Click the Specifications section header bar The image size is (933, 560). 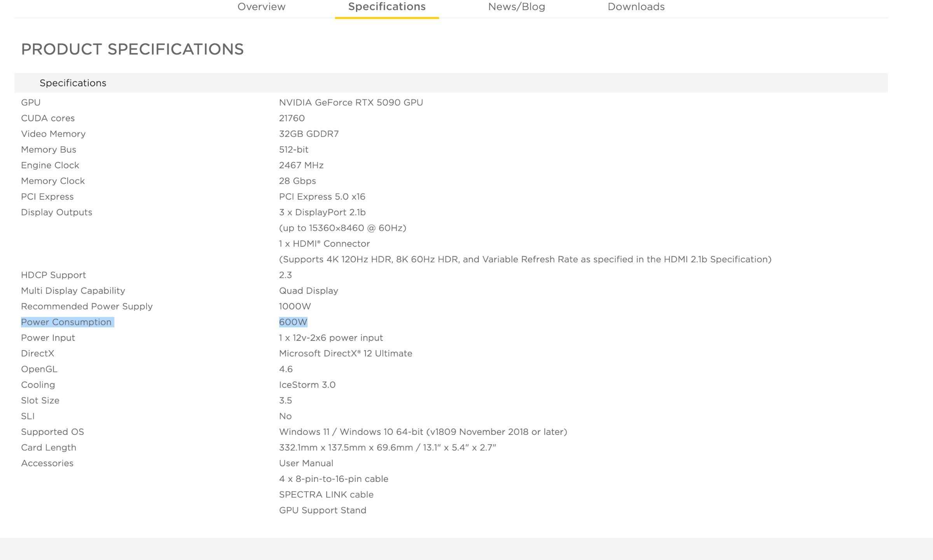pos(451,83)
